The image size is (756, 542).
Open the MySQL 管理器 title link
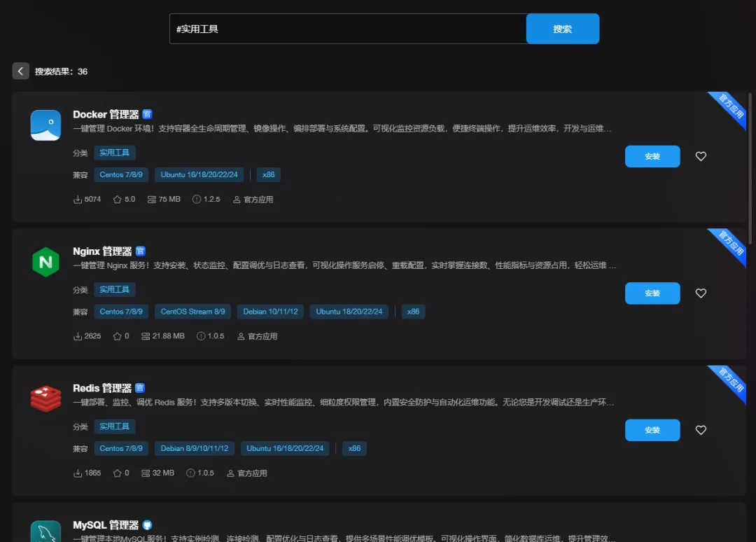[x=106, y=525]
